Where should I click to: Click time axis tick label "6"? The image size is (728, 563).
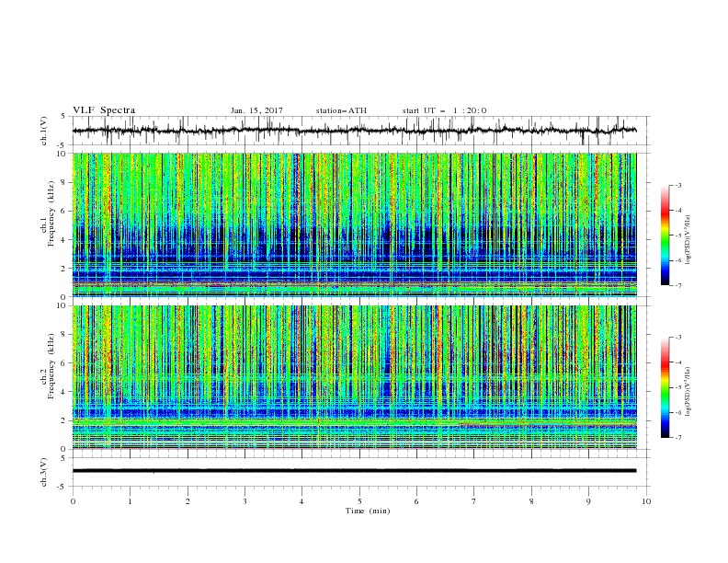coord(416,501)
